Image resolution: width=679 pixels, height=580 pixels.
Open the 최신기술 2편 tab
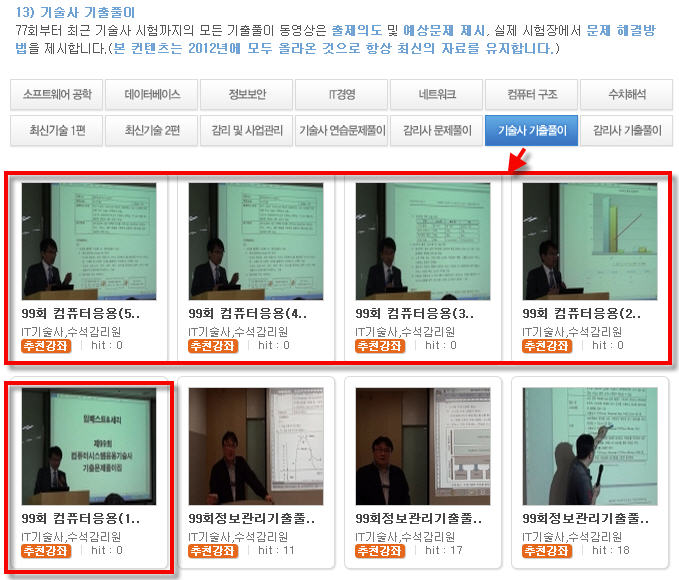point(152,130)
